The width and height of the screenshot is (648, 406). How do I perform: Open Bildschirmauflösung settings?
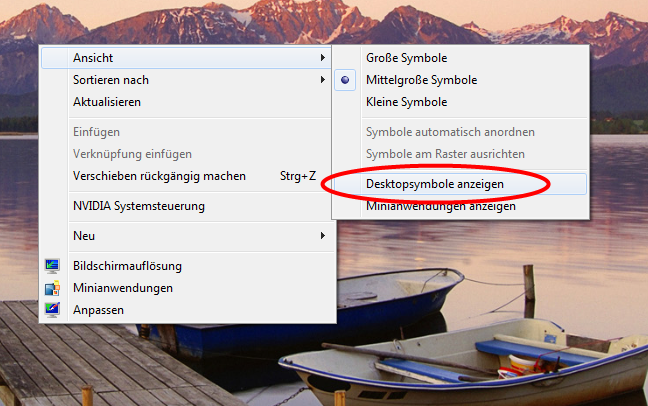186,266
